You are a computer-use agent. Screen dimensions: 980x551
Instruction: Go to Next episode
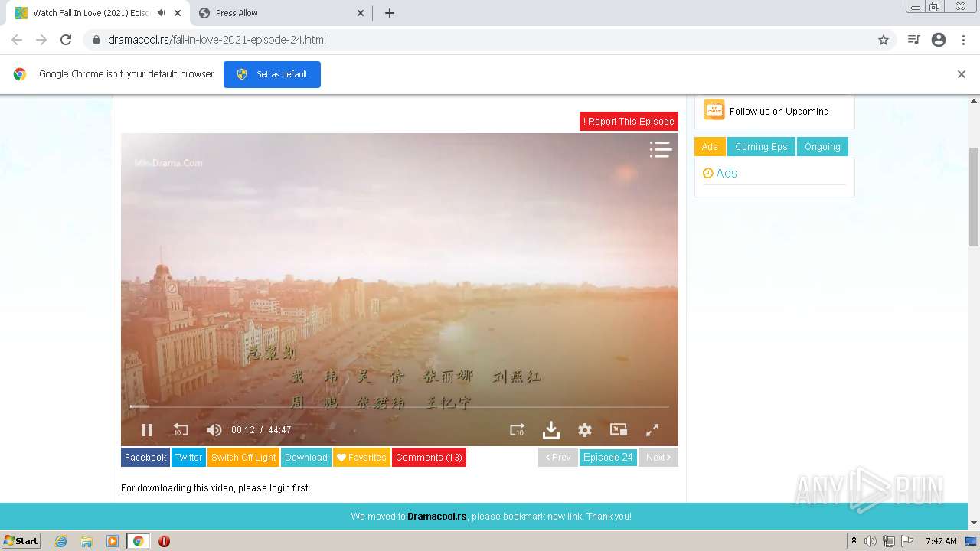658,458
